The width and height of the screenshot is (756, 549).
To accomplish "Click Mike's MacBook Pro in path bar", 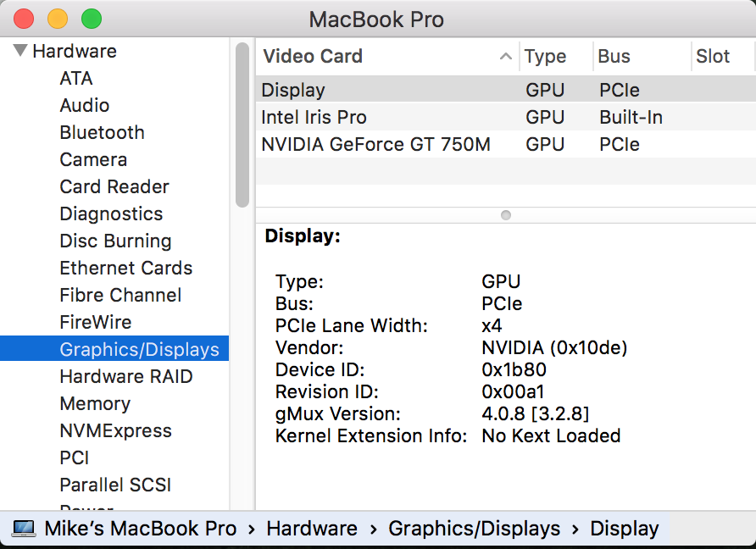I will (141, 529).
